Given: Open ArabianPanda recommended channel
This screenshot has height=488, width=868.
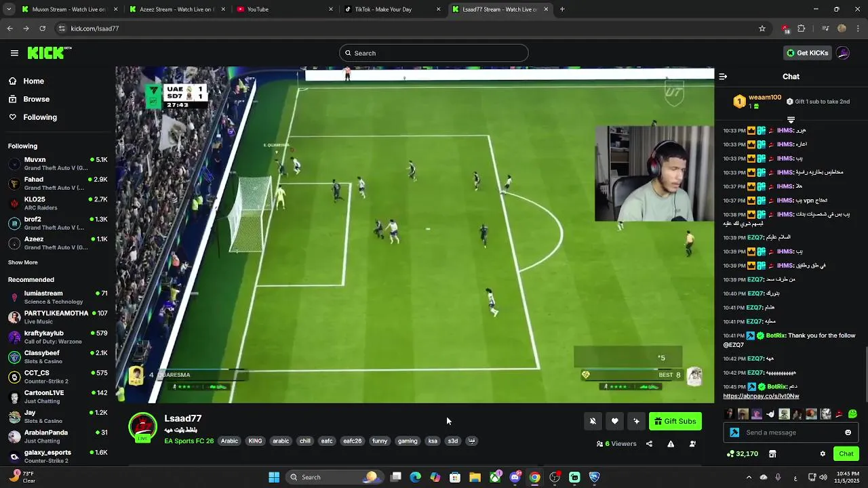Looking at the screenshot, I should 57,436.
